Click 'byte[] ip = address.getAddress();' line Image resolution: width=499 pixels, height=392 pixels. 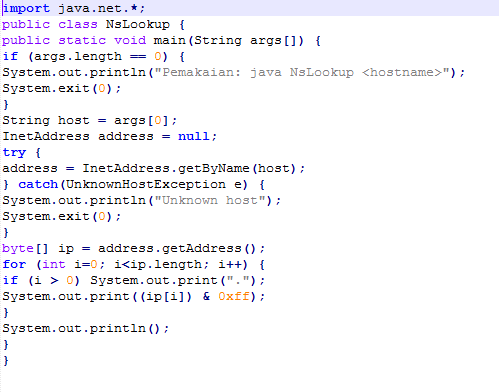(133, 248)
